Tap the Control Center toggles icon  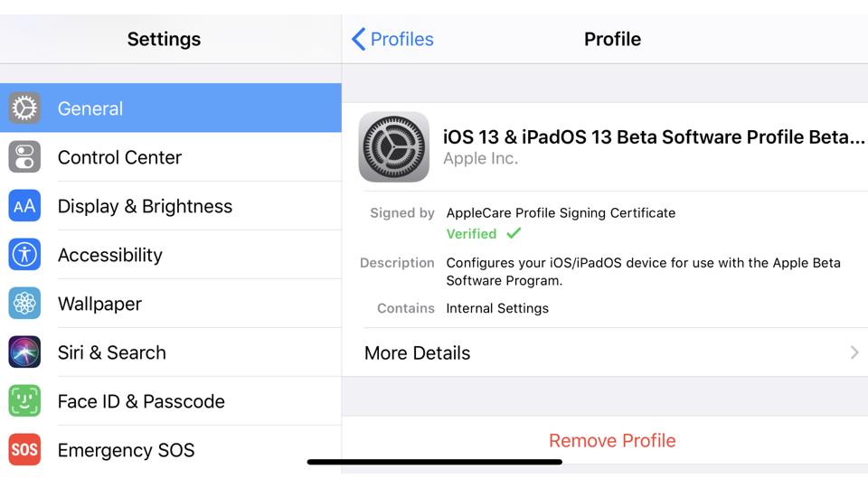pyautogui.click(x=24, y=157)
